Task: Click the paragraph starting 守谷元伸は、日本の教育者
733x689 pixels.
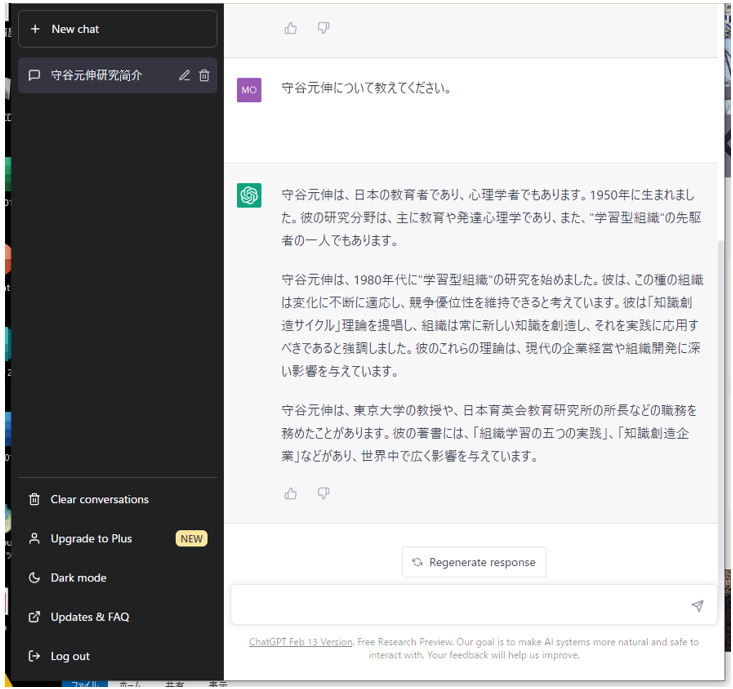Action: click(x=491, y=217)
